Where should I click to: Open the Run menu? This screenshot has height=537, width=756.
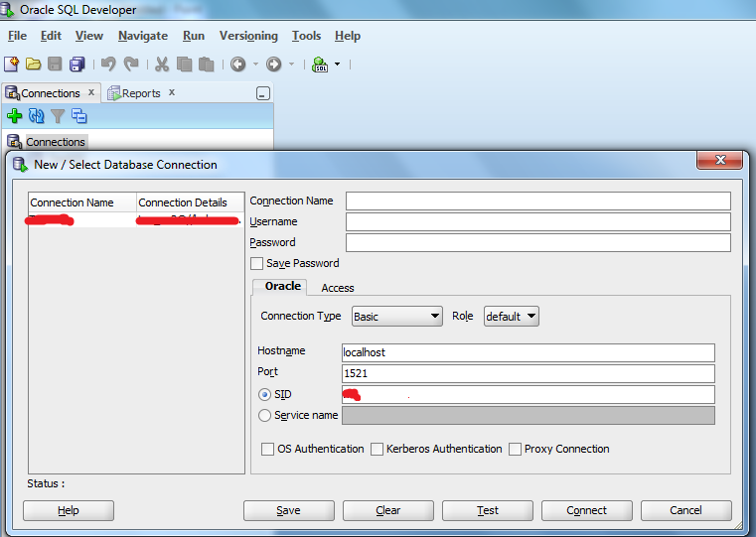click(194, 36)
